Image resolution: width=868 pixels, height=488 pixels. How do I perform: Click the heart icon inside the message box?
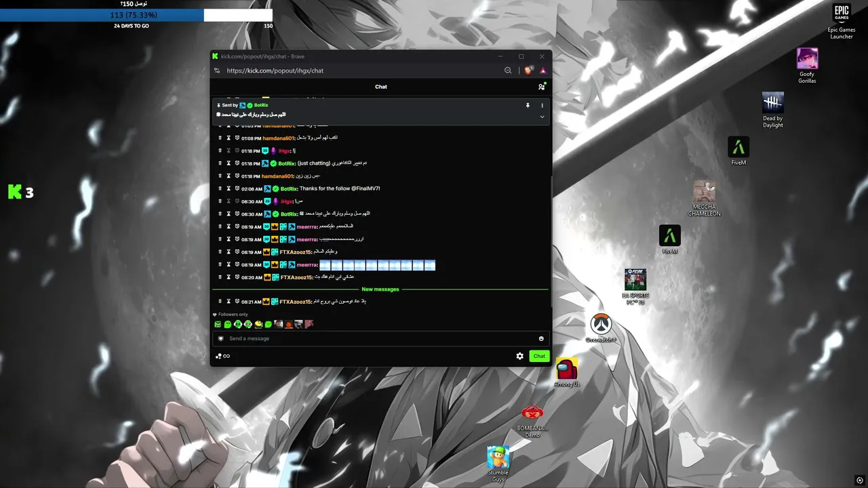[220, 338]
